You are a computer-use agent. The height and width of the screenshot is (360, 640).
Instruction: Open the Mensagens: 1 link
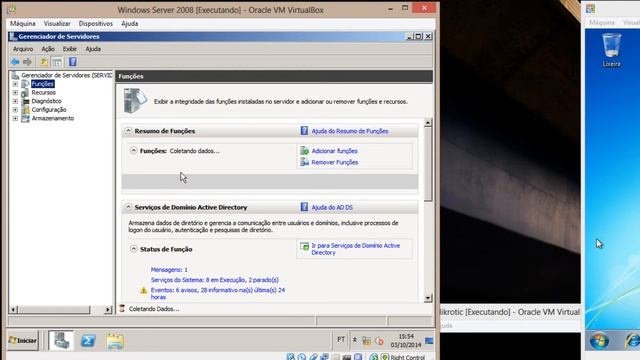click(x=169, y=270)
